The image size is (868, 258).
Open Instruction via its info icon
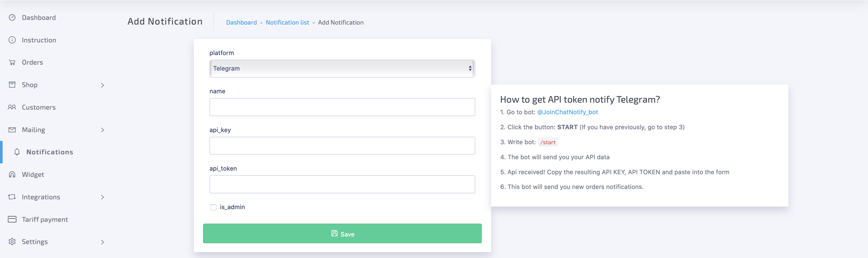[x=12, y=40]
